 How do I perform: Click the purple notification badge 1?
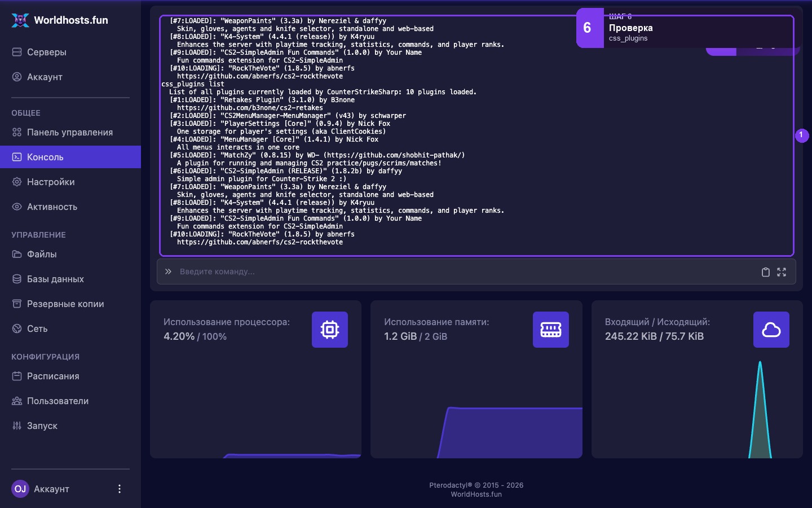point(802,135)
